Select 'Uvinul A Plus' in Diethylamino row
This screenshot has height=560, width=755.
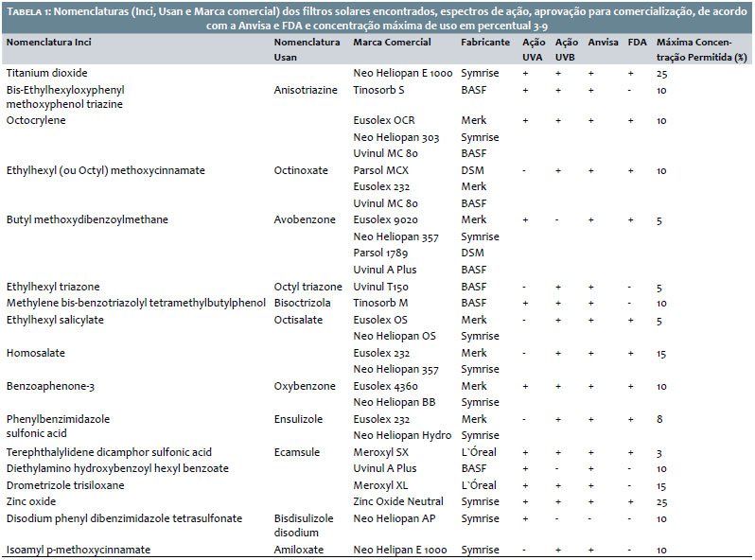(x=385, y=469)
